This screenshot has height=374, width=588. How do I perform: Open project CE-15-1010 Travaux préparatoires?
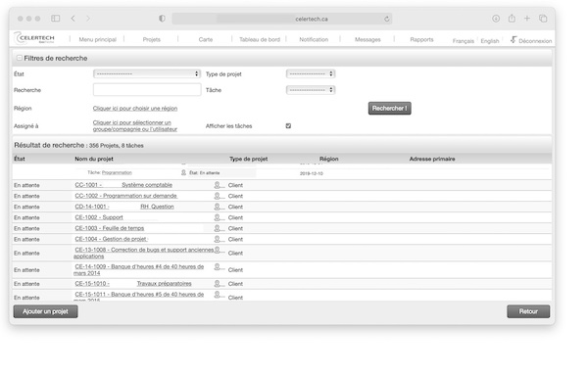click(x=133, y=284)
